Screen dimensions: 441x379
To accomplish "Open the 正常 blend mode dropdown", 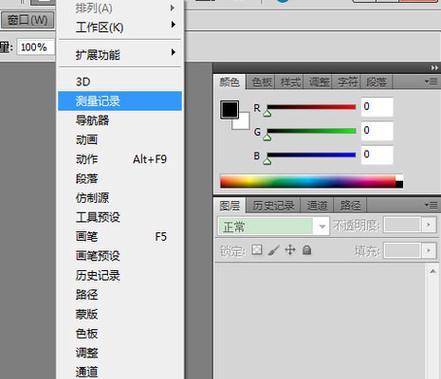I will pos(273,226).
